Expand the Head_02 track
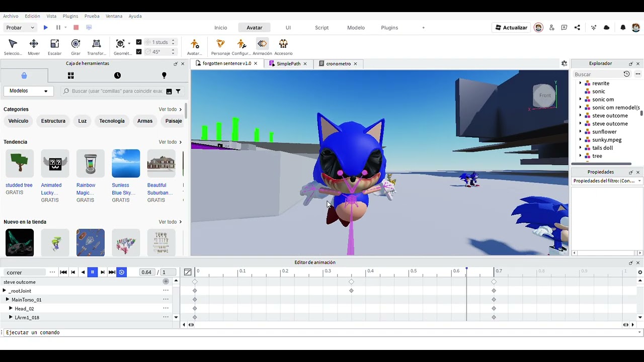644x362 pixels. (x=11, y=308)
